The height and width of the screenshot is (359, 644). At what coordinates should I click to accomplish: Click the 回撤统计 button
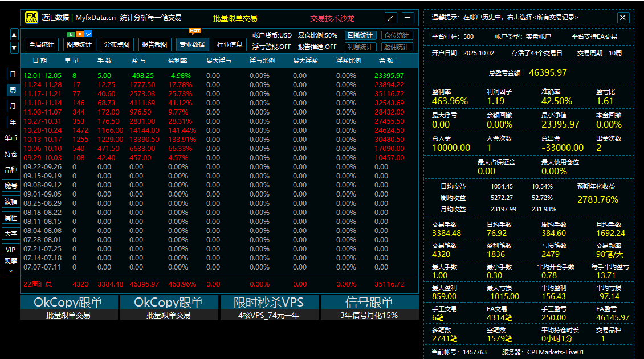(x=360, y=35)
